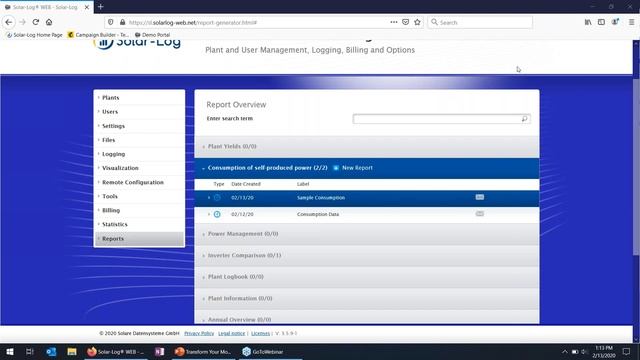Viewport: 640px width, 360px height.
Task: Expand the 02/12/20 report row arrow
Action: [209, 214]
